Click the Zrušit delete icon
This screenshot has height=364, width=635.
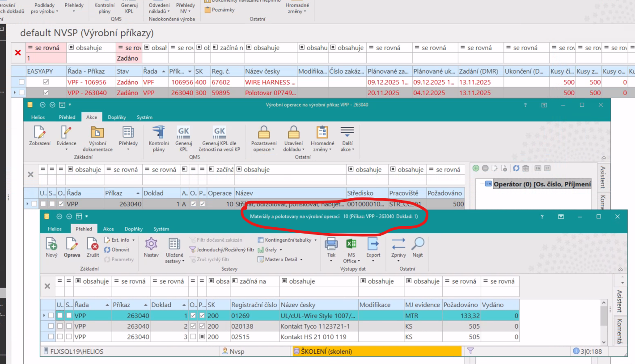point(93,244)
